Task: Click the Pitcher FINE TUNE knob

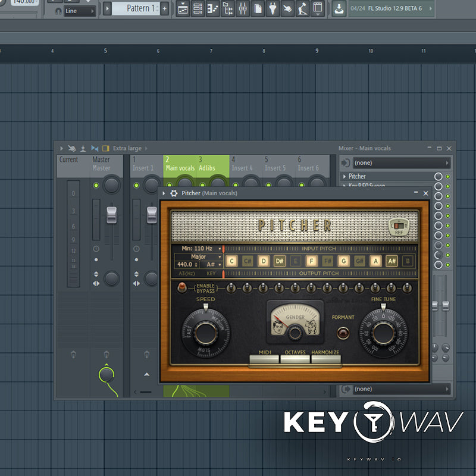Action: 383,333
